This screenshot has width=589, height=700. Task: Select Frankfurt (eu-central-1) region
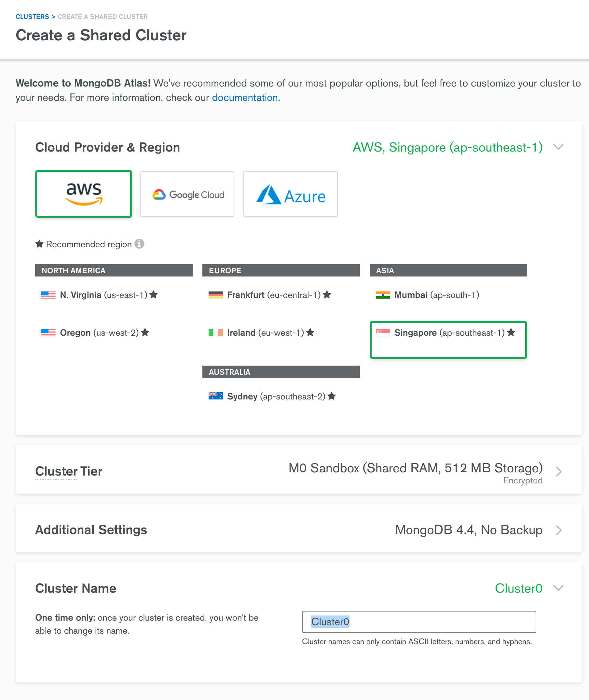[281, 295]
